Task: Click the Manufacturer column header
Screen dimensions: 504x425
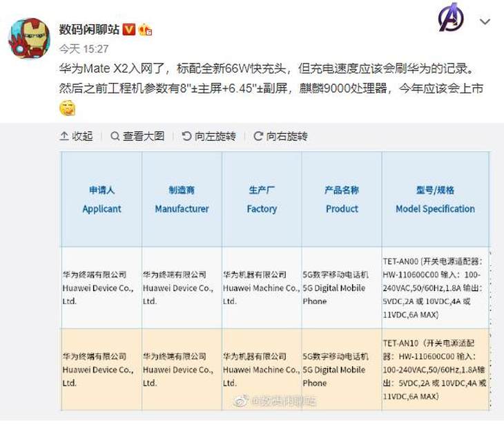Action: tap(182, 200)
